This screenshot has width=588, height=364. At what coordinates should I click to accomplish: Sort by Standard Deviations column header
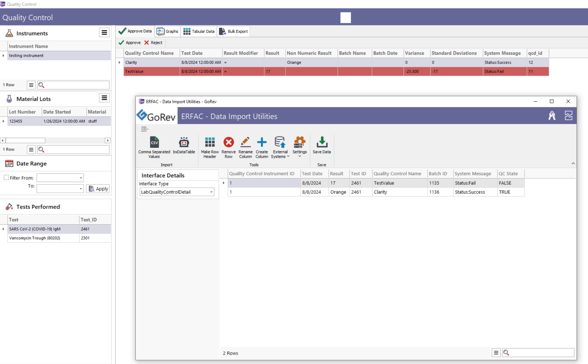click(456, 53)
